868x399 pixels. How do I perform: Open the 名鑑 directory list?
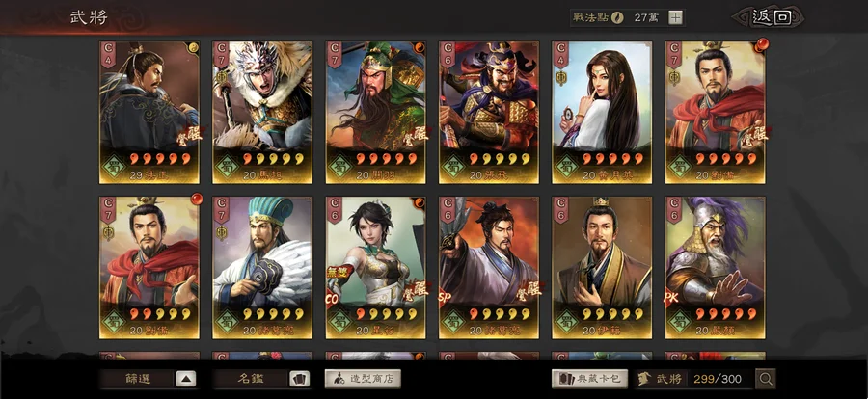pyautogui.click(x=250, y=379)
